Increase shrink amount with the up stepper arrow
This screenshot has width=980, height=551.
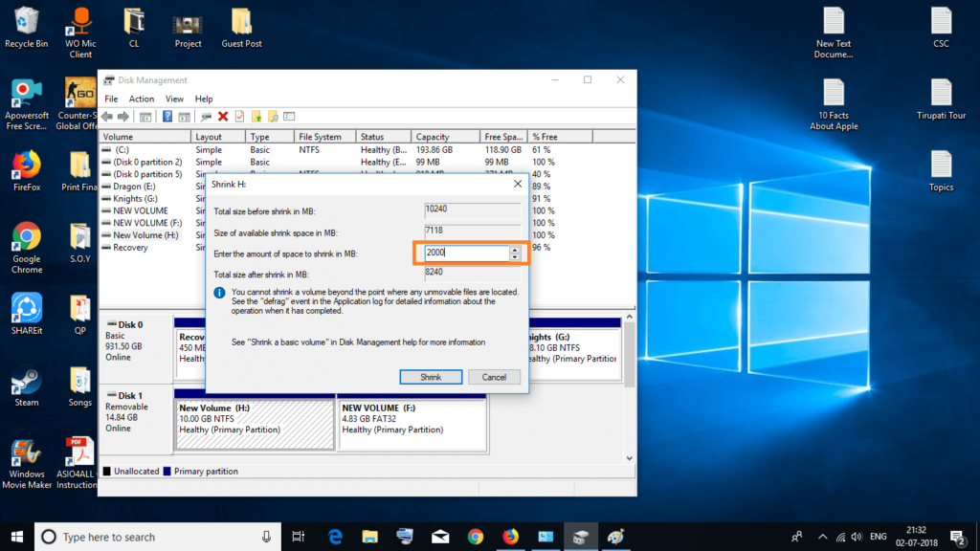[515, 249]
